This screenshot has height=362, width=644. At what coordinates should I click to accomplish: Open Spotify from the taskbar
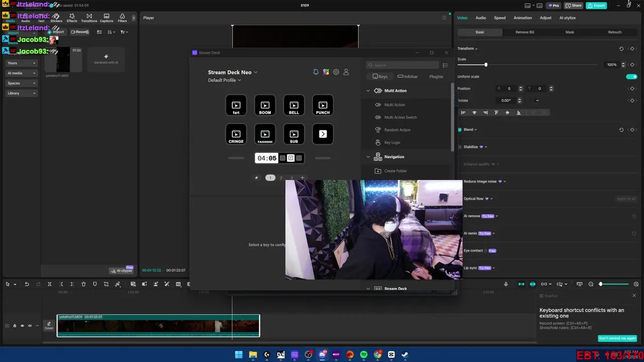pyautogui.click(x=364, y=354)
